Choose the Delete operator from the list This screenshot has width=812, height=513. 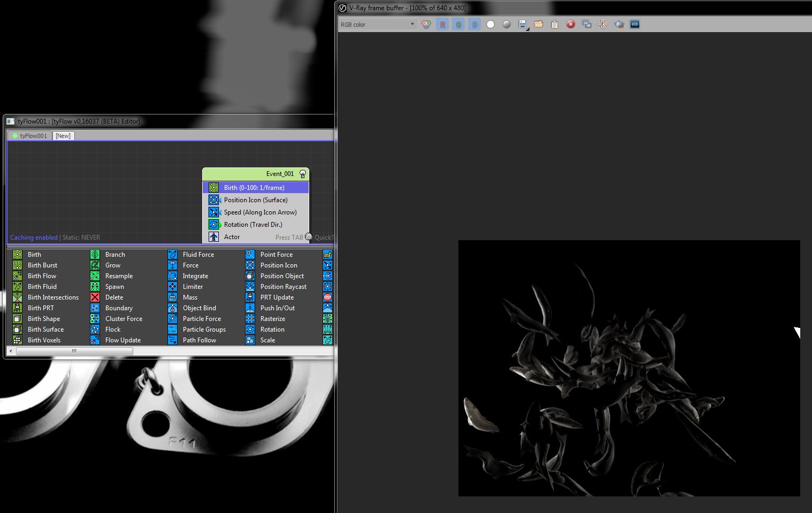coord(114,297)
